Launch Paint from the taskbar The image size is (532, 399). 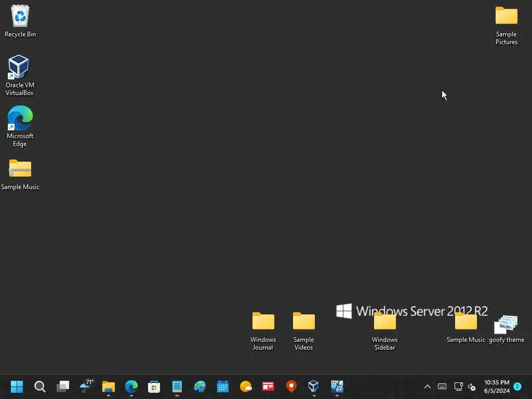click(x=200, y=387)
